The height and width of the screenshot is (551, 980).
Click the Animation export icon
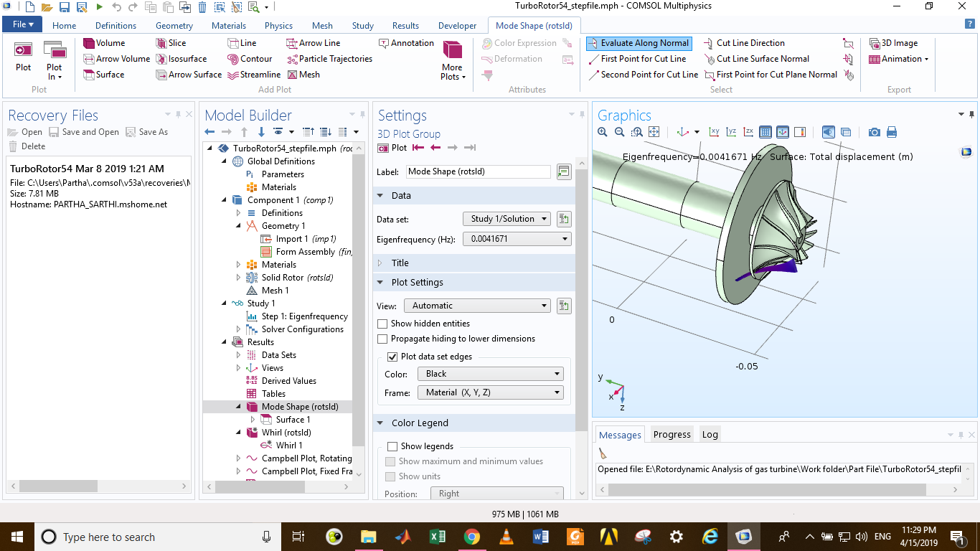pos(875,59)
